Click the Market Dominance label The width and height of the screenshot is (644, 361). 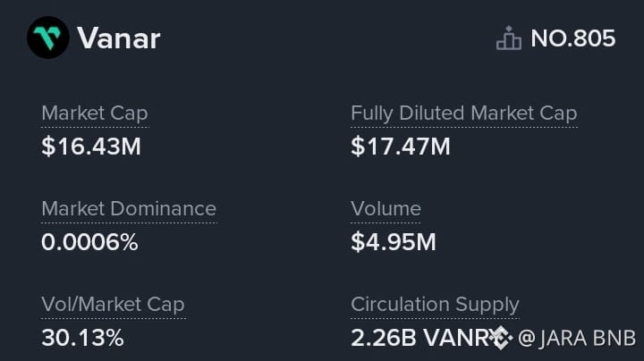[x=128, y=209]
